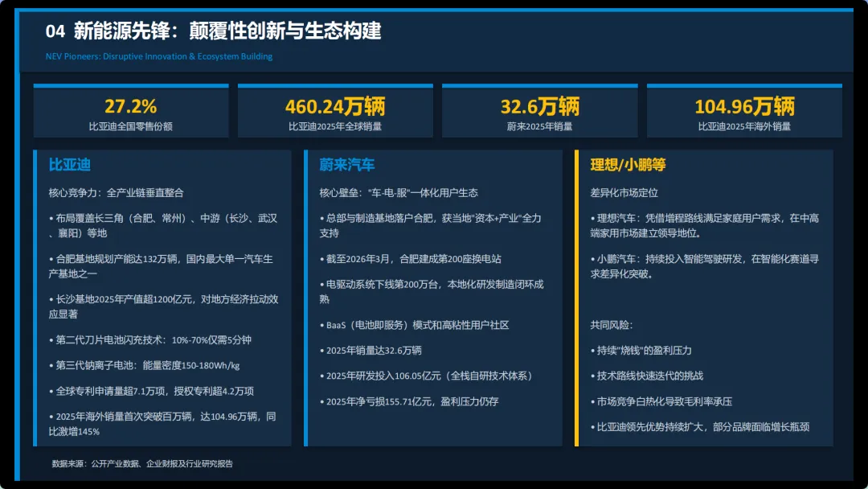
Task: Click the '蔚来汽车' card heading
Action: point(347,165)
